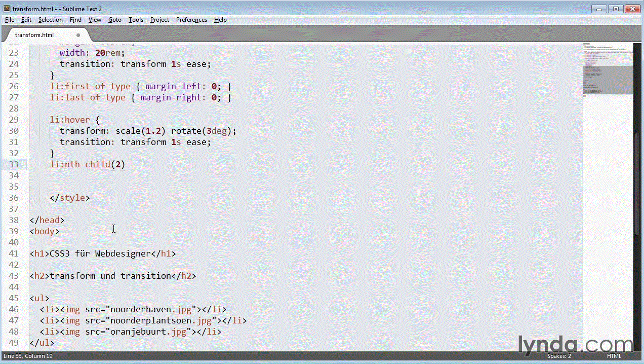
Task: Click line number 45 in gutter
Action: (x=14, y=298)
